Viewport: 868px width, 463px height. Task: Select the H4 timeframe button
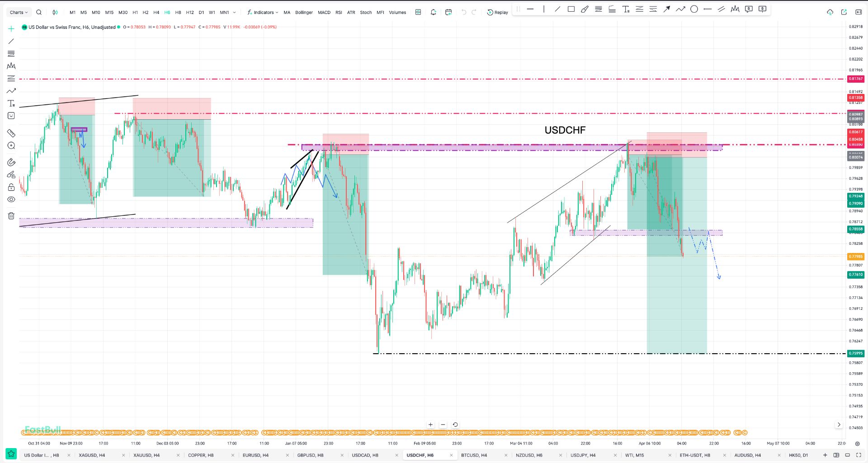click(156, 12)
